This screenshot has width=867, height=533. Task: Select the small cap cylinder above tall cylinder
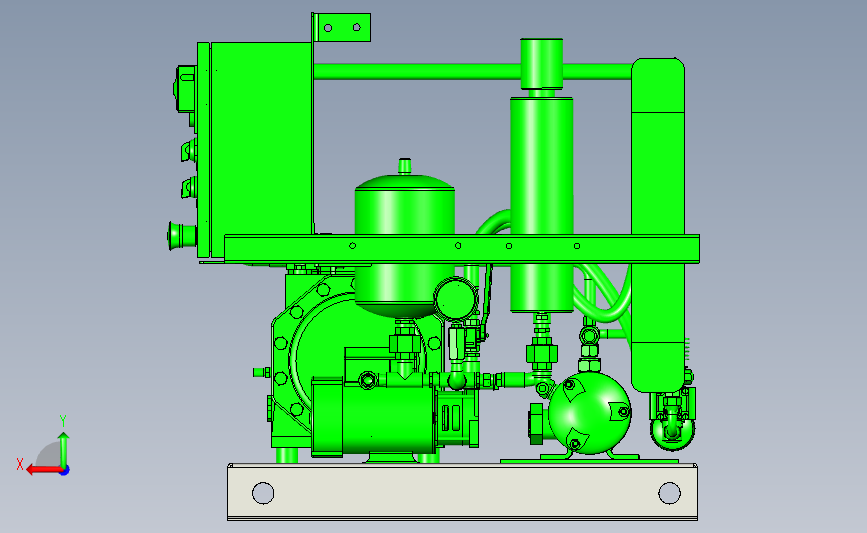pyautogui.click(x=541, y=64)
